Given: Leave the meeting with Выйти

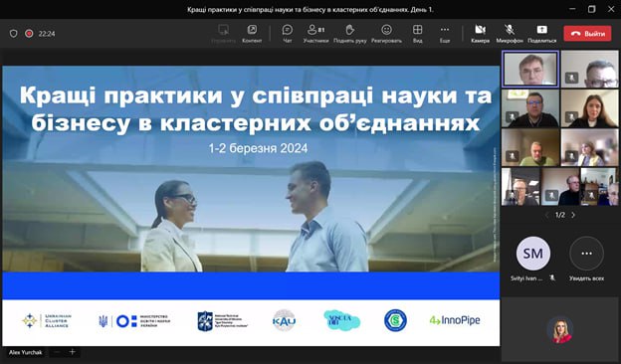Looking at the screenshot, I should 587,34.
